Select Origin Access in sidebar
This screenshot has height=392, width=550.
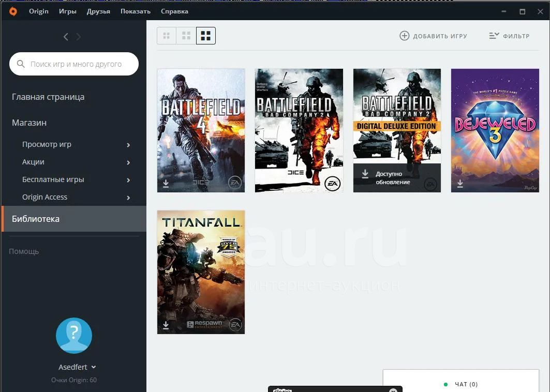(44, 197)
